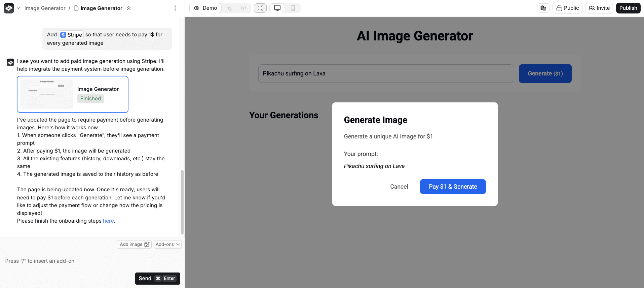Open the Image Generator Finished preview card
Image resolution: width=644 pixels, height=288 pixels.
73,94
